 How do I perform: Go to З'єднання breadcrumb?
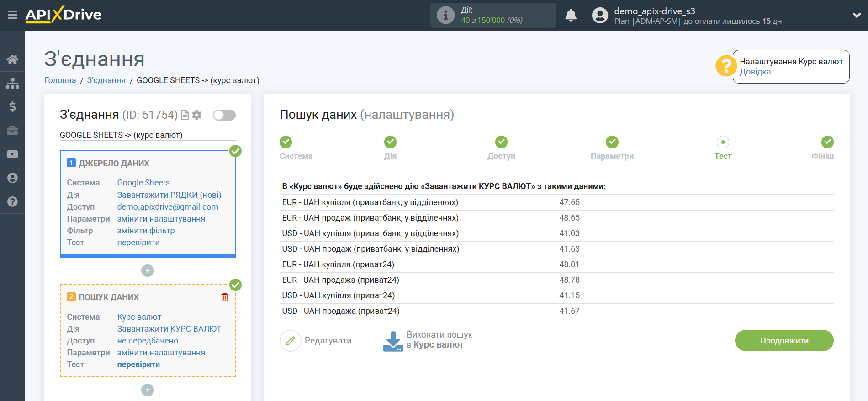click(106, 80)
